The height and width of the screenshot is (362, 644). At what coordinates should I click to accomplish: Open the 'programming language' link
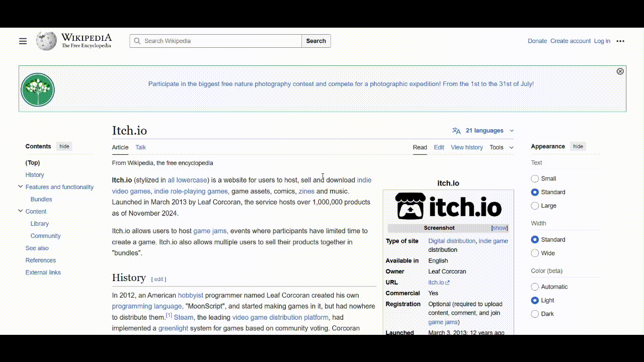point(147,306)
